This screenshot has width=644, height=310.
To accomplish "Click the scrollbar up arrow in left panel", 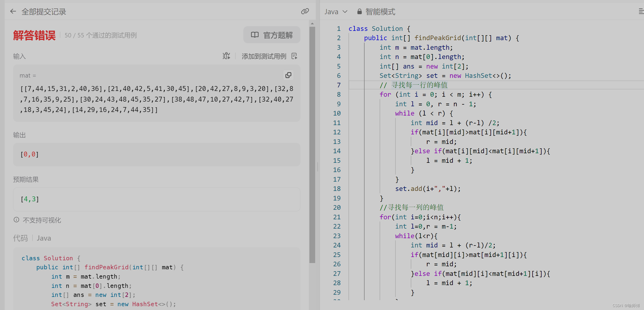I will click(312, 24).
